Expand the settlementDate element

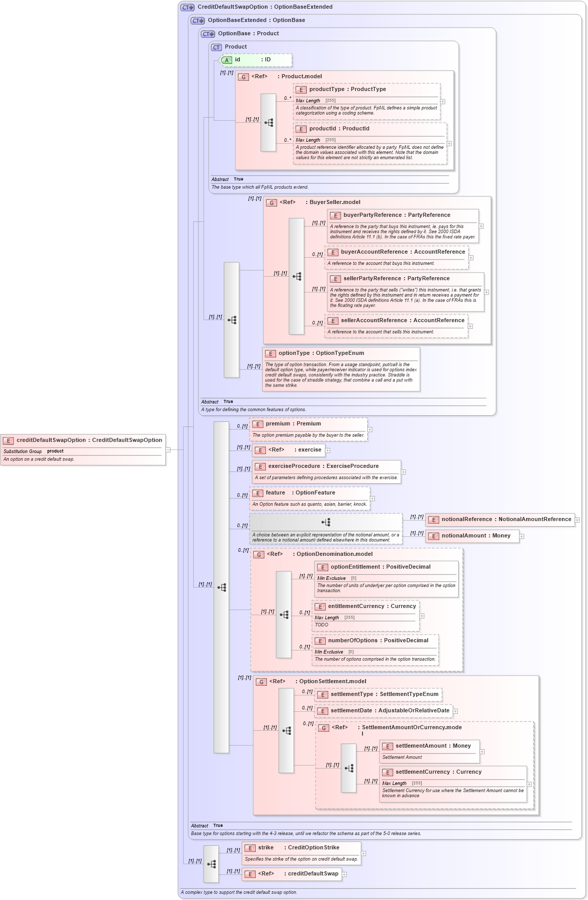(455, 711)
